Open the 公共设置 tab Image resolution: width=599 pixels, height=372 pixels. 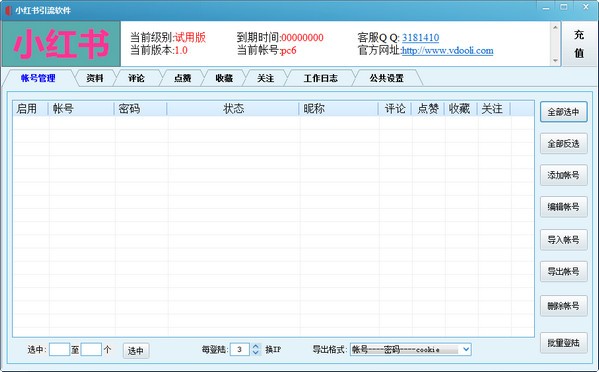(387, 78)
